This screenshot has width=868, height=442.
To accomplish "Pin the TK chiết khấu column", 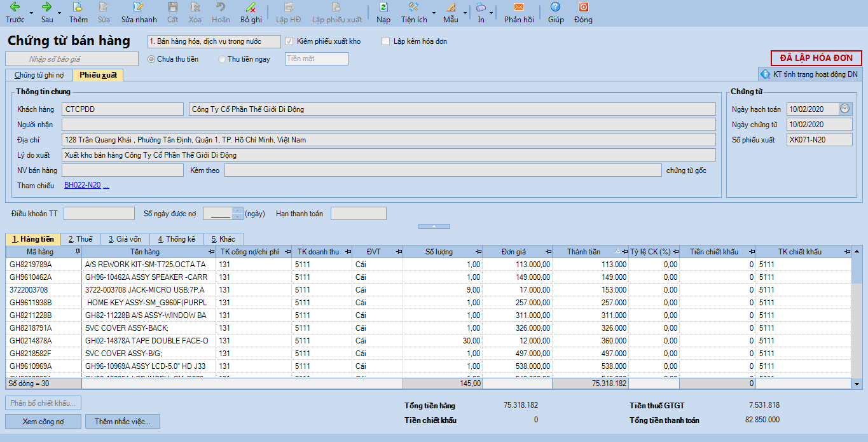I will click(846, 252).
